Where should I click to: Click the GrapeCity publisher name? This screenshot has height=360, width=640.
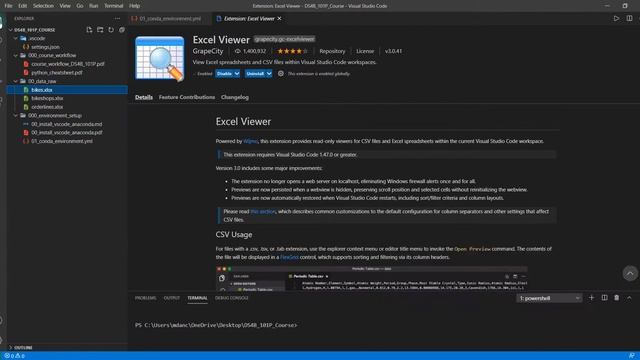pos(208,51)
